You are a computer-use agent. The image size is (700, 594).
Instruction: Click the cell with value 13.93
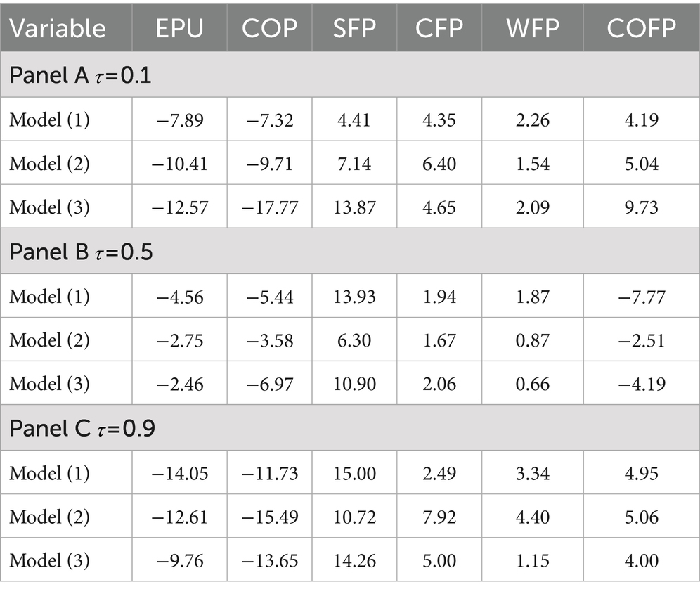click(x=354, y=297)
